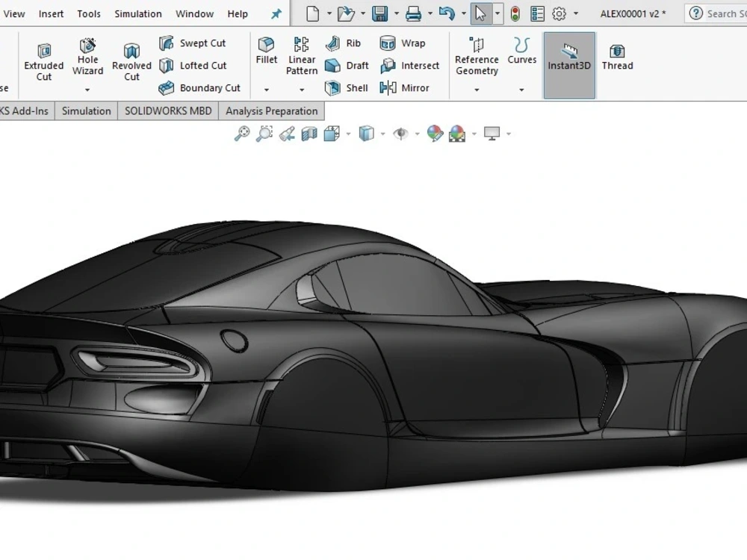Image resolution: width=747 pixels, height=560 pixels.
Task: Open the Display Style dropdown
Action: click(382, 133)
